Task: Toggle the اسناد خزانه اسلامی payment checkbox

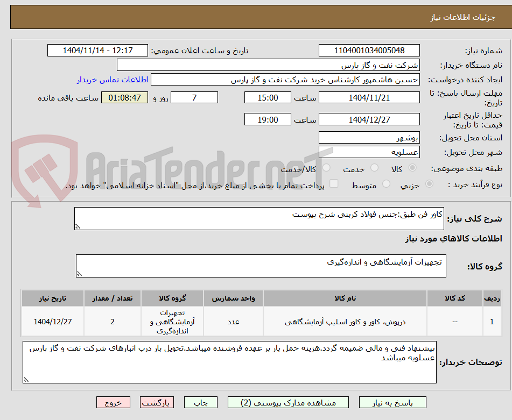Action: [334, 183]
